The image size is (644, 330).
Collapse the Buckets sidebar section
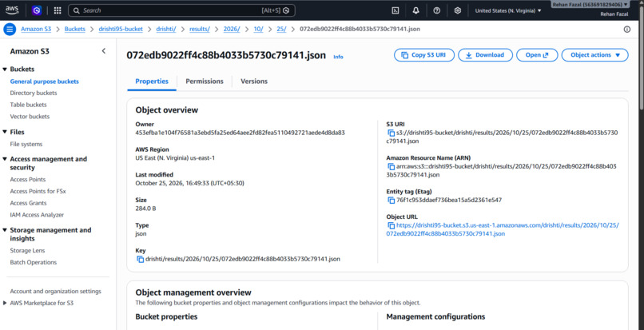[x=5, y=69]
